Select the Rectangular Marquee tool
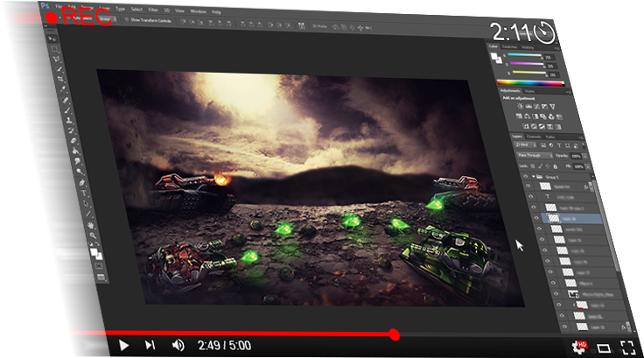The image size is (644, 358). (x=53, y=49)
